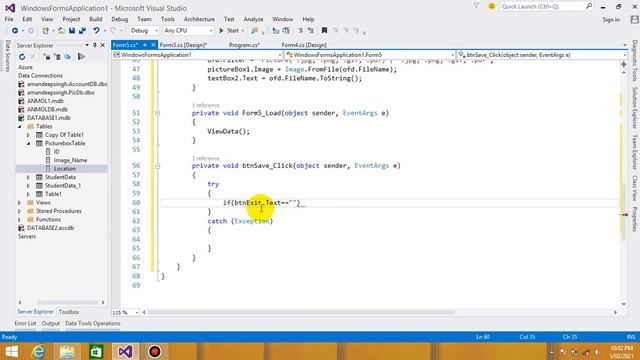Collapse the btnSave_Click method outline

[158, 166]
